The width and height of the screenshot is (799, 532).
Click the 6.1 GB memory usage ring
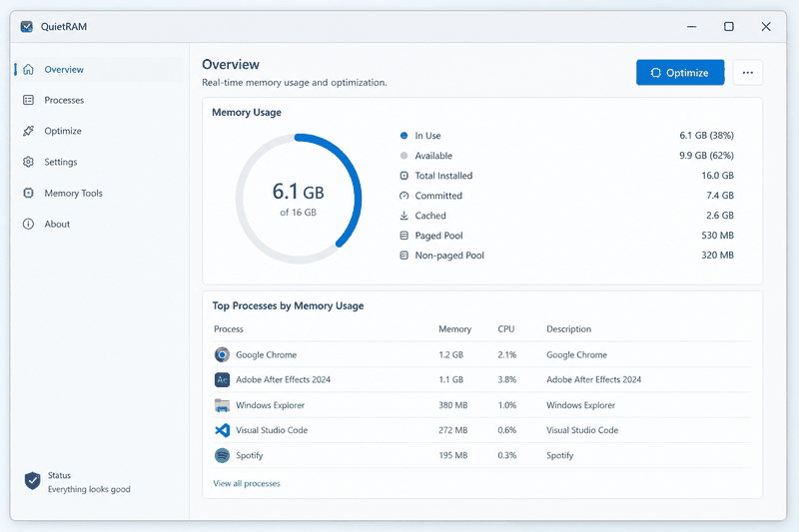[x=299, y=199]
